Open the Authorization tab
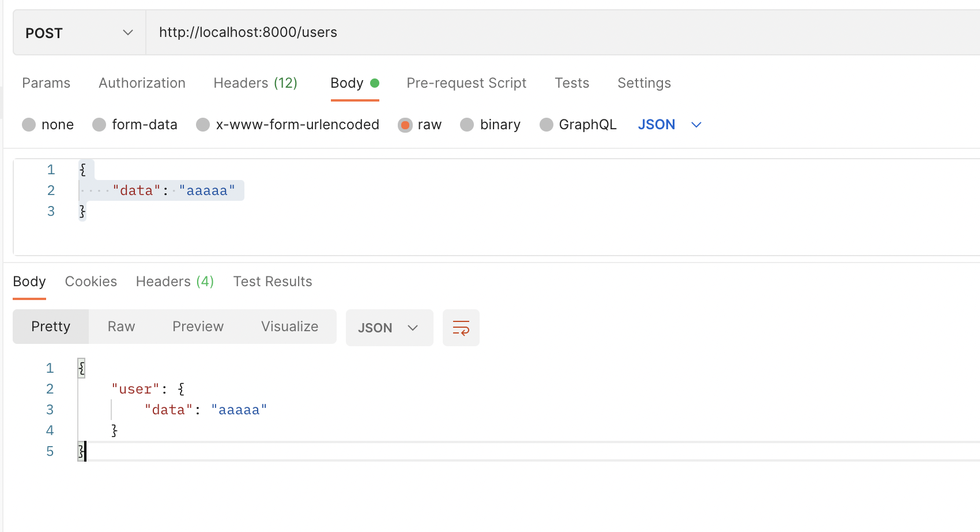 (x=142, y=83)
